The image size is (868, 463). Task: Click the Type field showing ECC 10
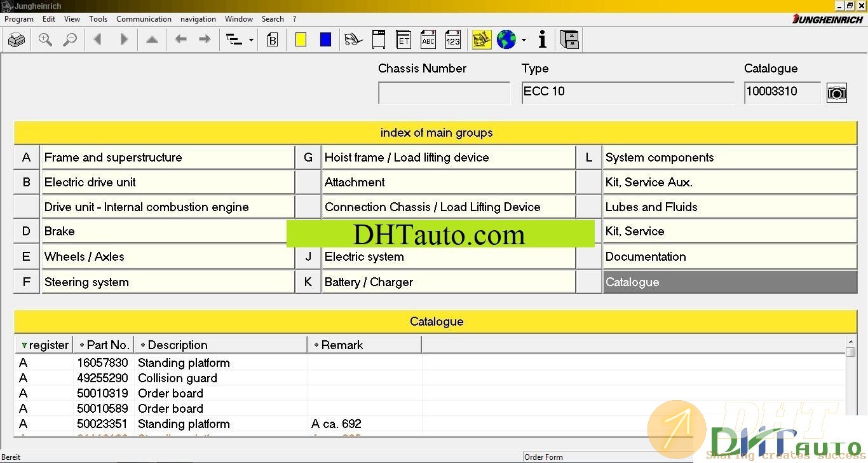pos(628,93)
